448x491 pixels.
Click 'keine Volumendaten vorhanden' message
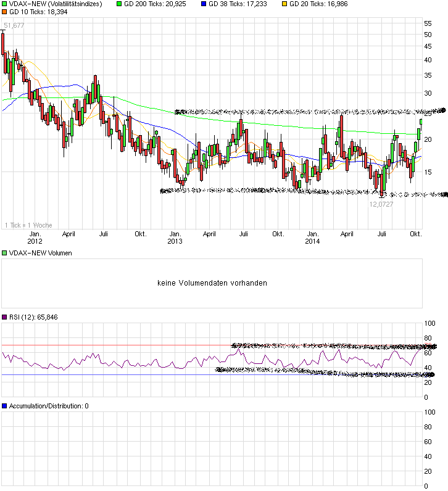click(x=212, y=283)
